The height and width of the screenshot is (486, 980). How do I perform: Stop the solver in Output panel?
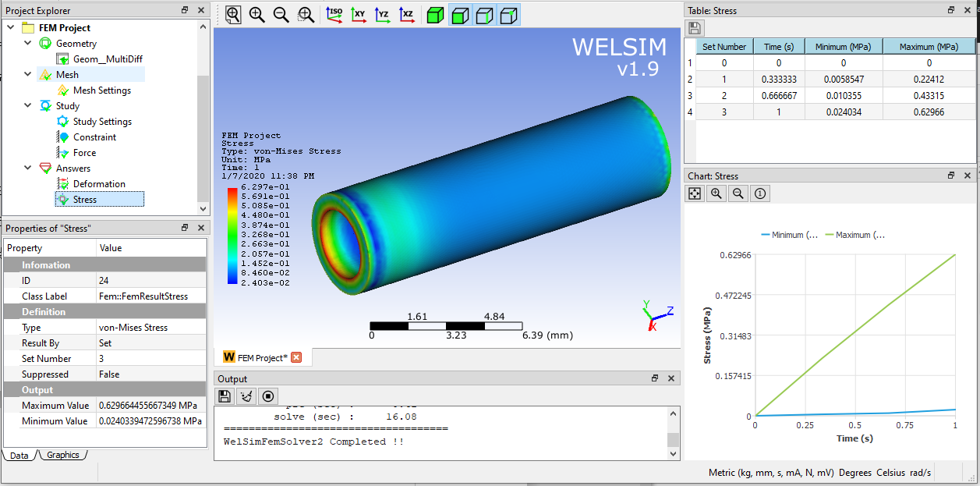(x=268, y=396)
